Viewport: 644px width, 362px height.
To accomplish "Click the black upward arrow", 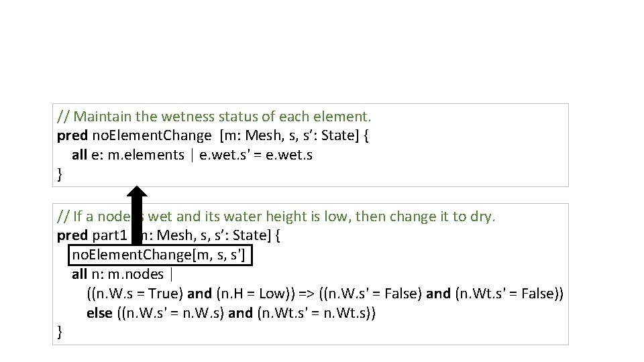I will (137, 213).
